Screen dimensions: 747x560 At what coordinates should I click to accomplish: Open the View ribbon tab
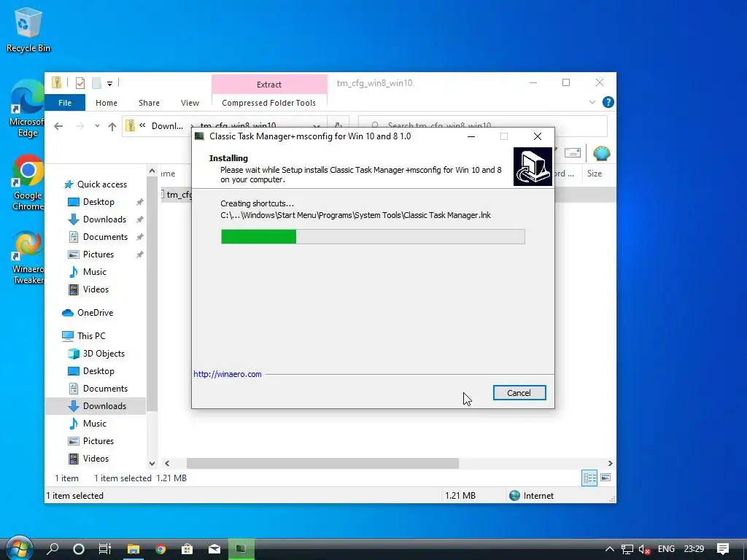(190, 103)
